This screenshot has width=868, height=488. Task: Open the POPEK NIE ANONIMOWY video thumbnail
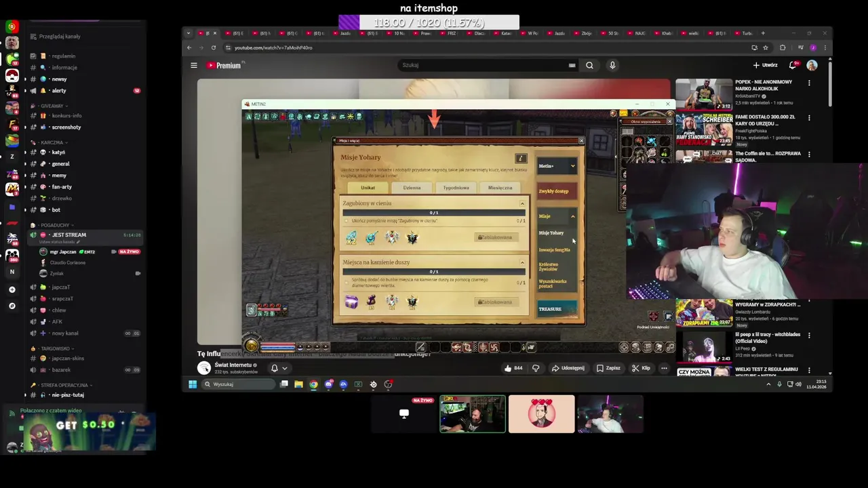click(704, 94)
